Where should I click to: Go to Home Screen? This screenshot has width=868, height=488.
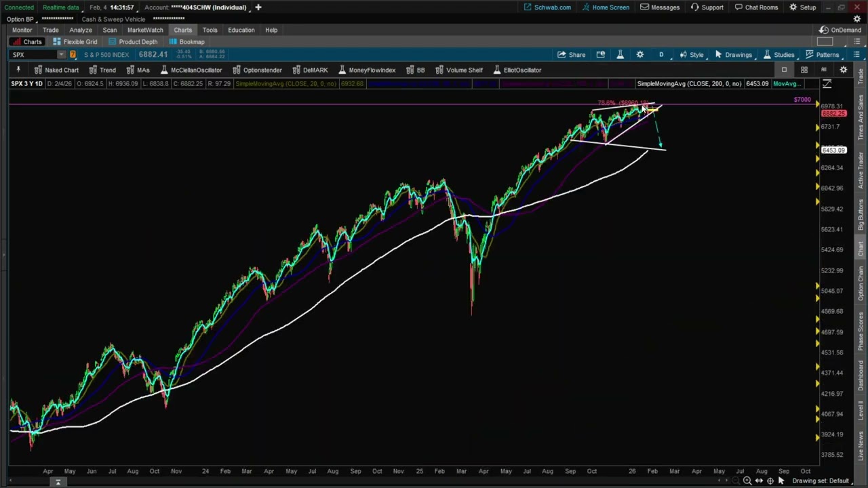click(x=606, y=7)
